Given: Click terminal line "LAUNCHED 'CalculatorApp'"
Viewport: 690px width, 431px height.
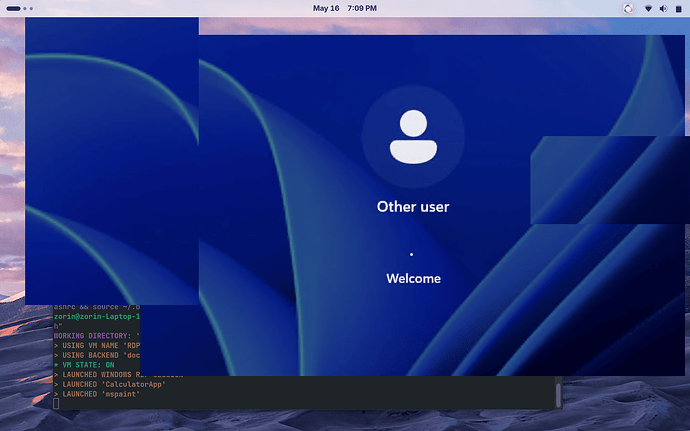Looking at the screenshot, I should tap(110, 384).
